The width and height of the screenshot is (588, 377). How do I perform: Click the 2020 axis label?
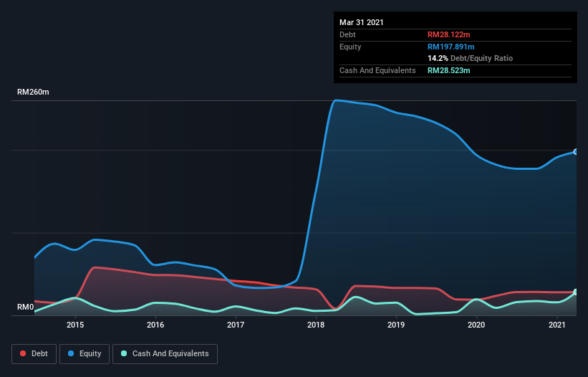click(x=476, y=325)
